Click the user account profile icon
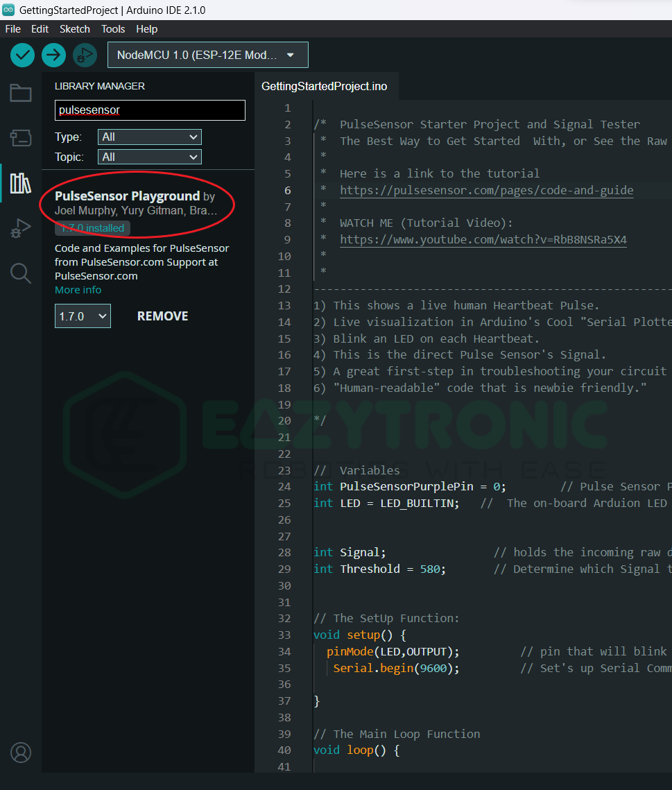This screenshot has height=790, width=672. [21, 753]
